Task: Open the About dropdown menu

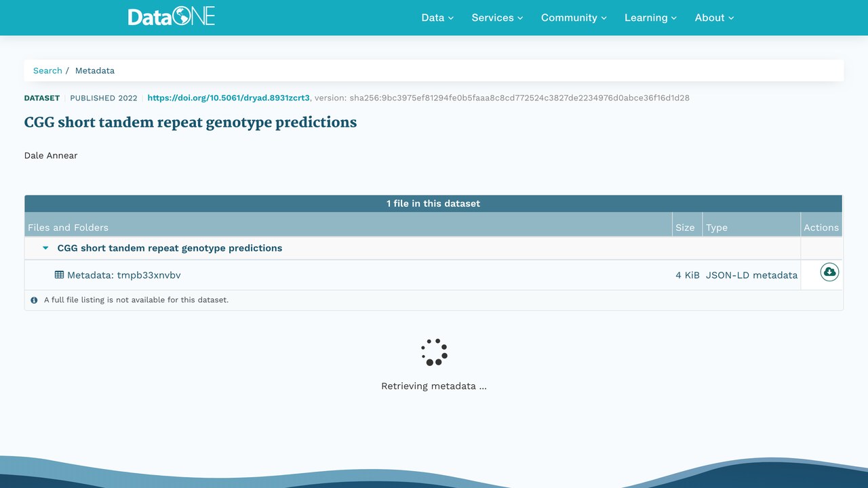Action: click(x=714, y=18)
